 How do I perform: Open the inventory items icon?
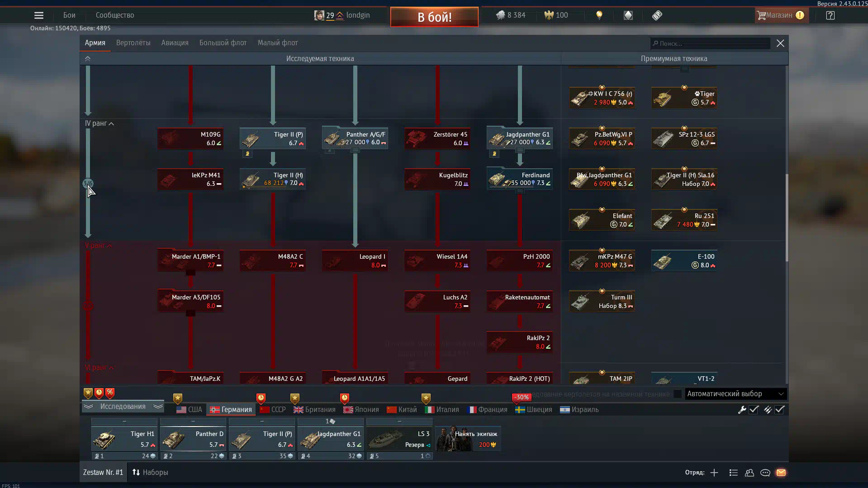[628, 15]
